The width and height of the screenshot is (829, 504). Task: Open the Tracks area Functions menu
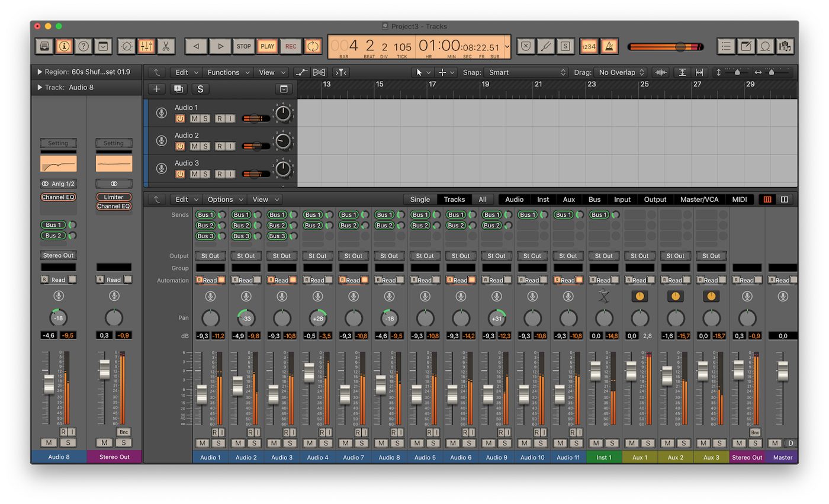click(228, 72)
